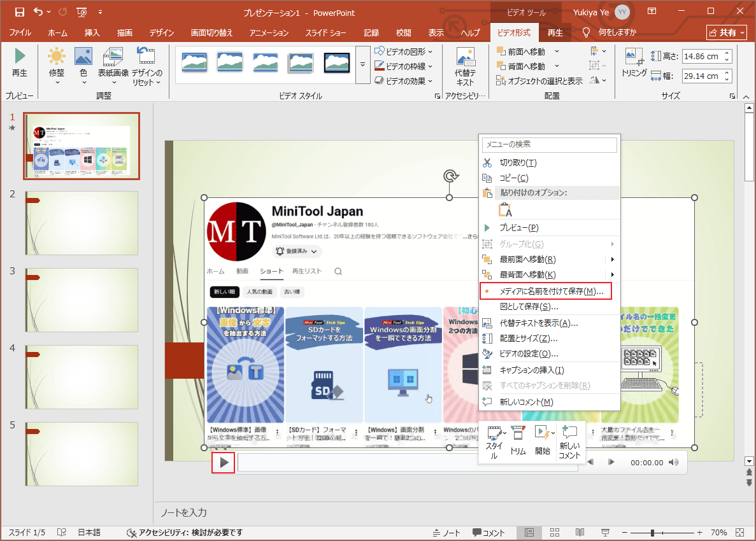Image resolution: width=756 pixels, height=541 pixels.
Task: Expand the video styles gallery
Action: point(362,64)
